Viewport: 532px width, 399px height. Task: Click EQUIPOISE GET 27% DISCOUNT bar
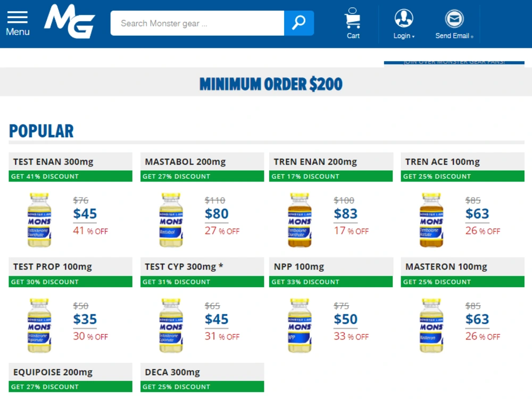coord(71,386)
